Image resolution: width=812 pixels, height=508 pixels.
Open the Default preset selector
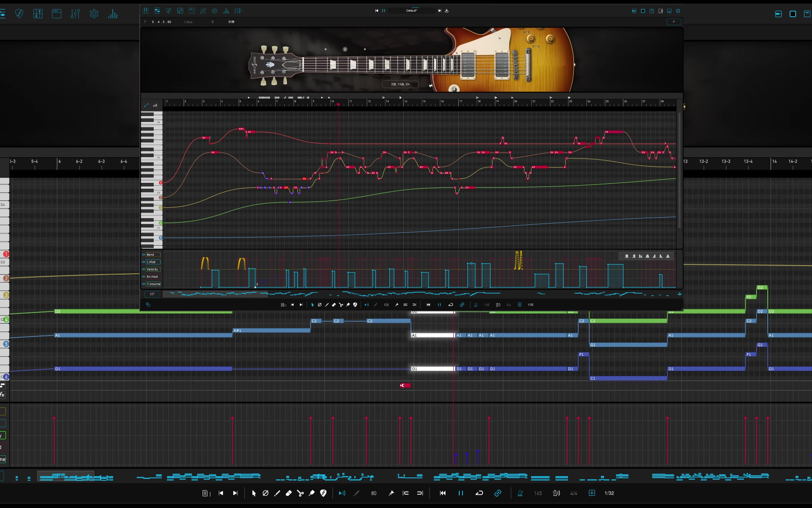pyautogui.click(x=411, y=10)
